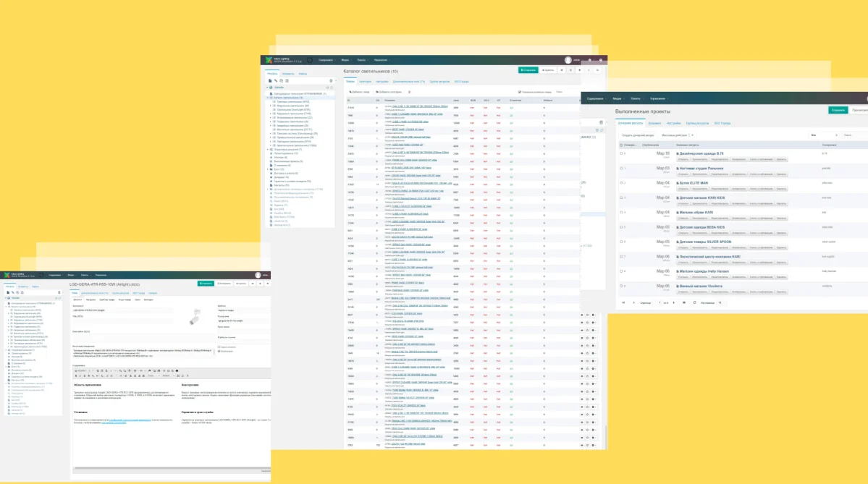Open the Все filter dropdown in the projects window
This screenshot has height=484, width=868.
tap(824, 135)
